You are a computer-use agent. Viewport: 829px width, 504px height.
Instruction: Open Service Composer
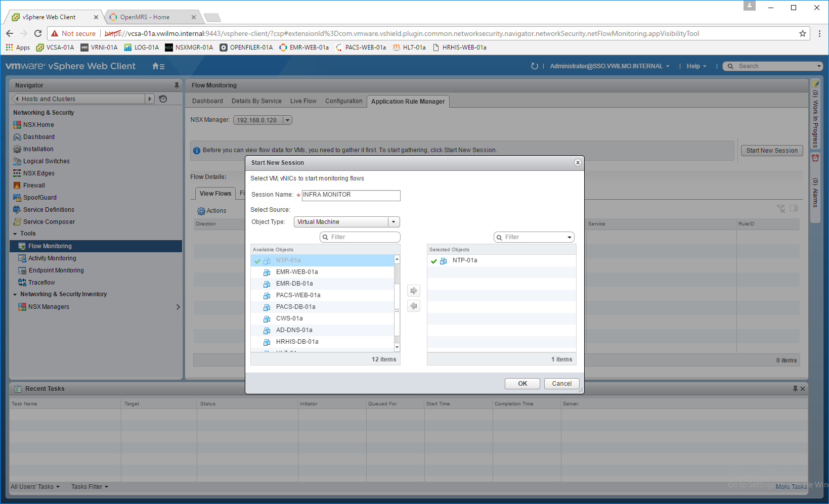[x=49, y=222]
